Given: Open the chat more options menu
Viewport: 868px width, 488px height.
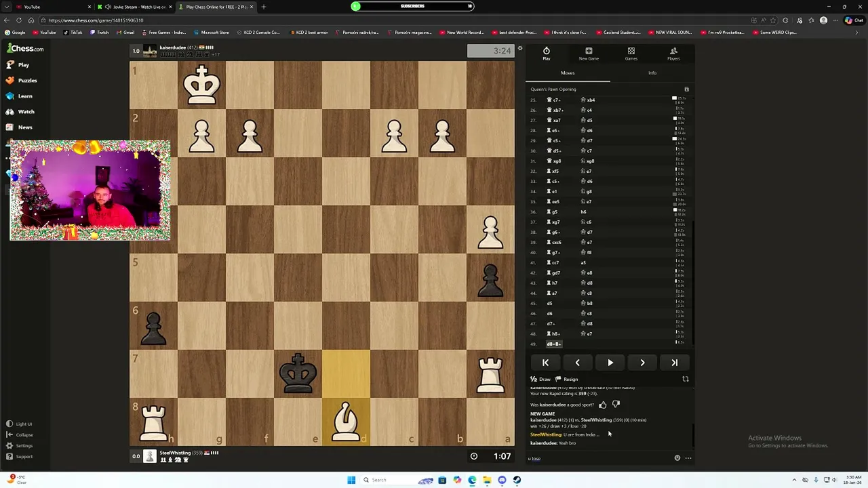Looking at the screenshot, I should pos(688,458).
